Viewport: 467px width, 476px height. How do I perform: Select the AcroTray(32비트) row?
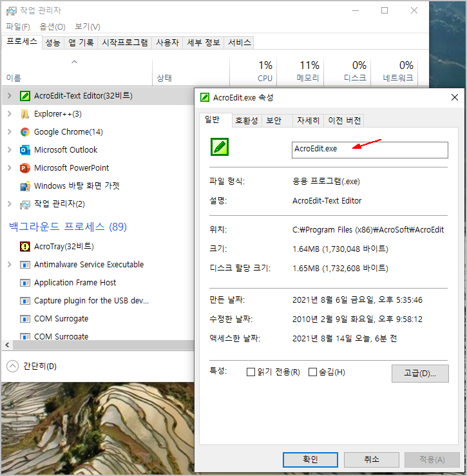(x=98, y=247)
